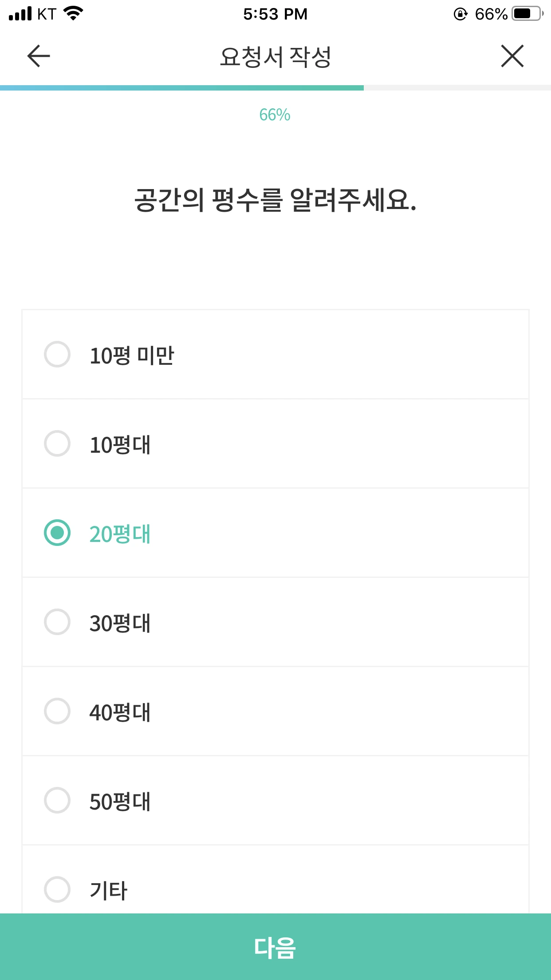Tap the battery indicator icon
This screenshot has height=980, width=551.
tap(527, 14)
